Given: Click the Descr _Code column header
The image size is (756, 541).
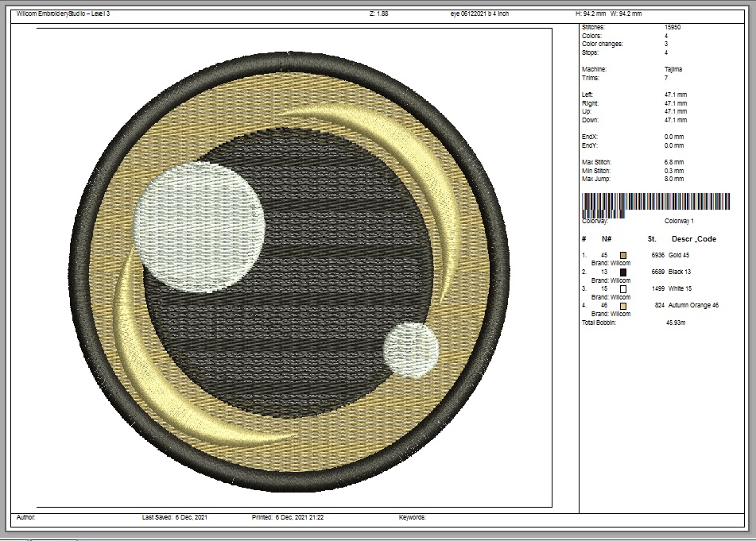Looking at the screenshot, I should click(693, 239).
